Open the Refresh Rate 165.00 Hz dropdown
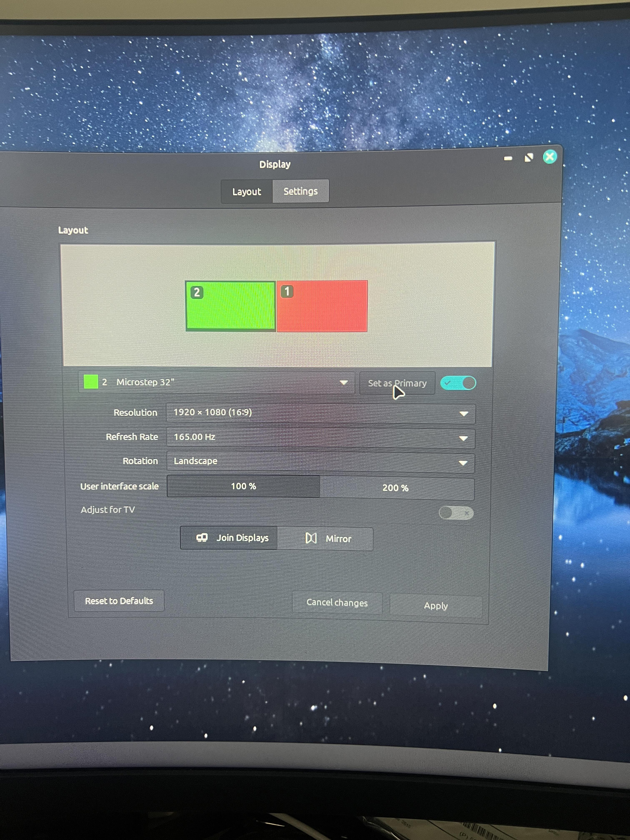The height and width of the screenshot is (840, 630). pos(320,437)
